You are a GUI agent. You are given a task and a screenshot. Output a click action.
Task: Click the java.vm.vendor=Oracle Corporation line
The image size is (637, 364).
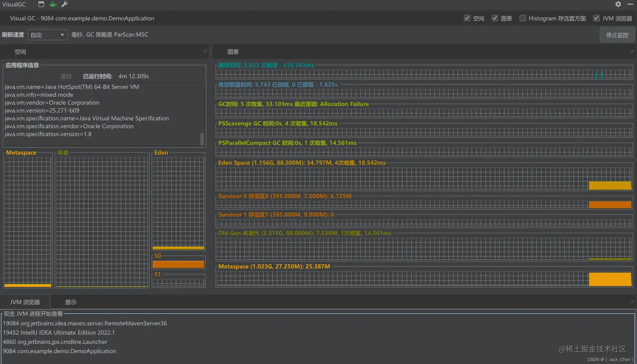coord(52,103)
